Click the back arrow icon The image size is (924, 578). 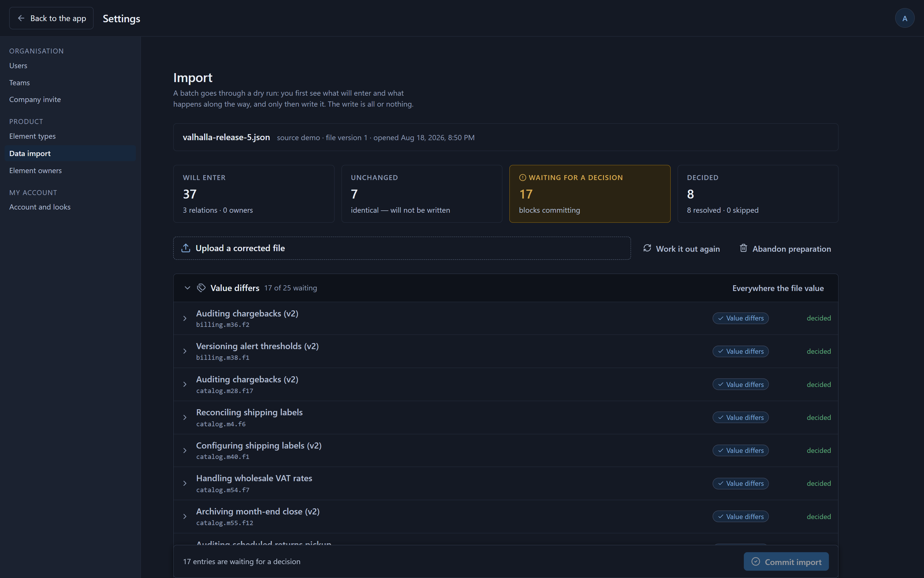coord(21,18)
